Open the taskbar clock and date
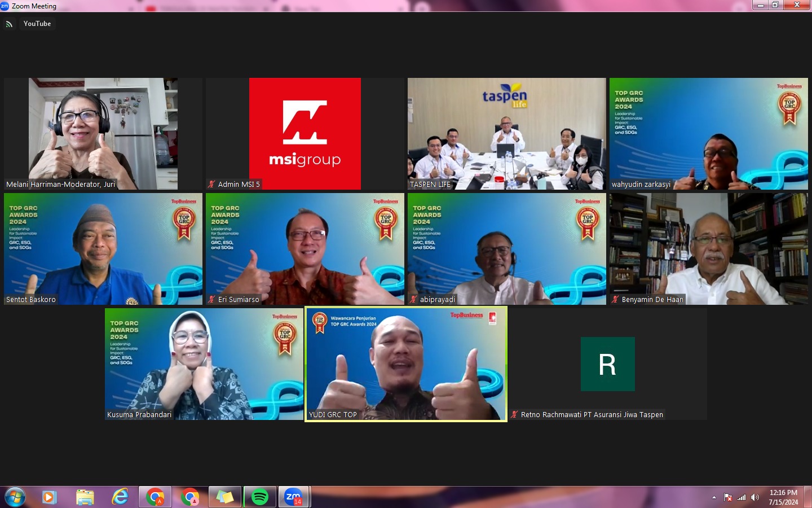The width and height of the screenshot is (812, 508). tap(783, 497)
